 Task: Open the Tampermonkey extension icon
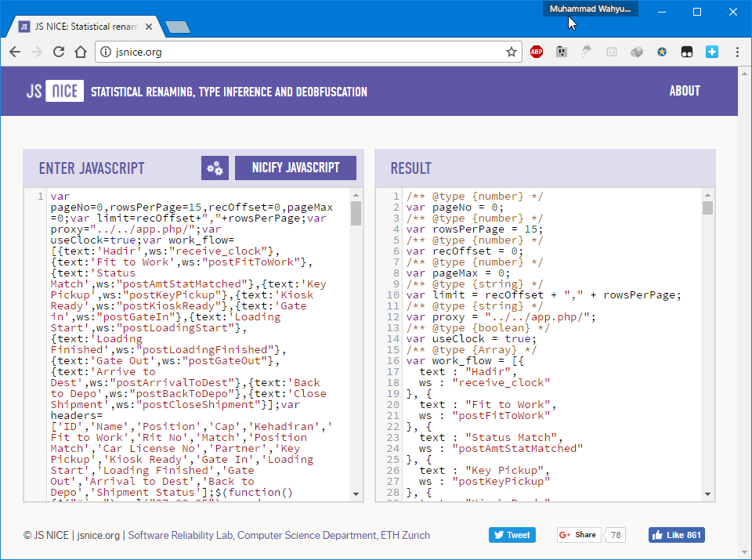point(687,52)
